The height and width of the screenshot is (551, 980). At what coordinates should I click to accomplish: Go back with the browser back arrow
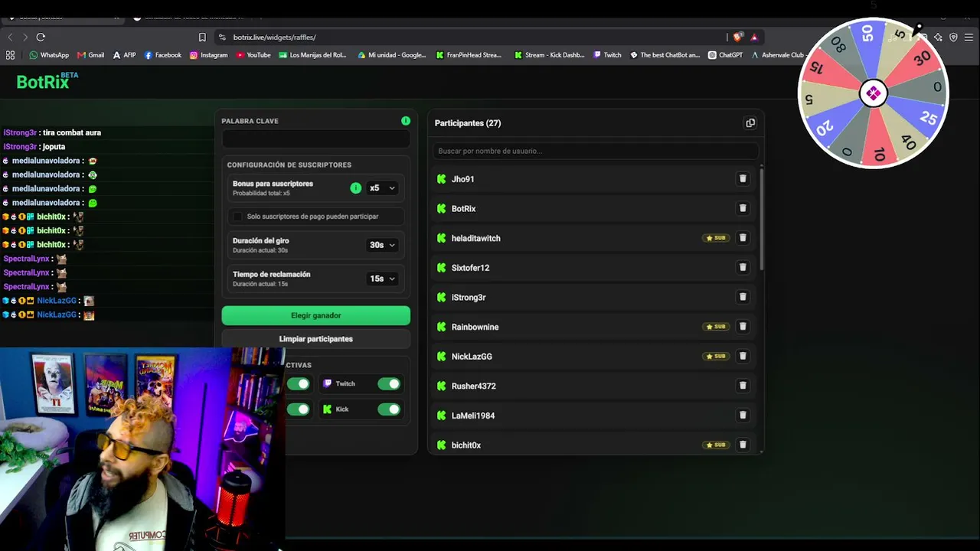tap(10, 37)
